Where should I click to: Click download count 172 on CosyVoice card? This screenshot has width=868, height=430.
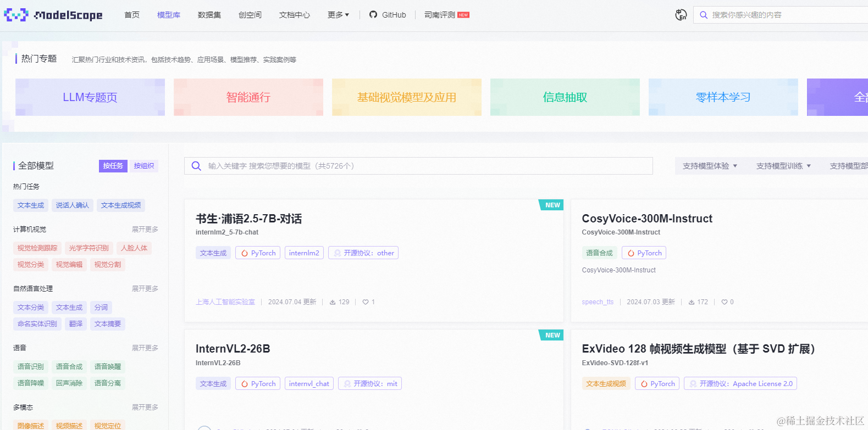[x=698, y=302]
